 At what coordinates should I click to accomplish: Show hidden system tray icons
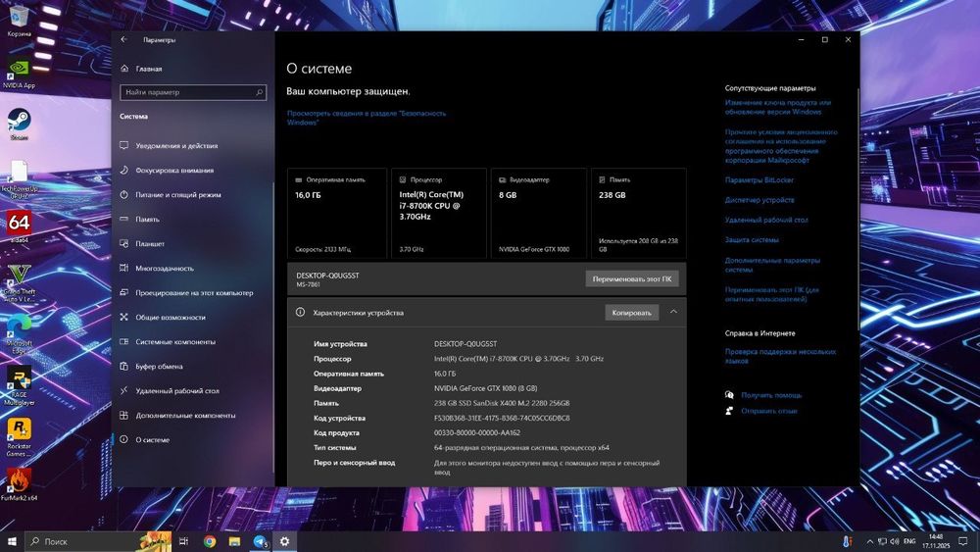[869, 541]
